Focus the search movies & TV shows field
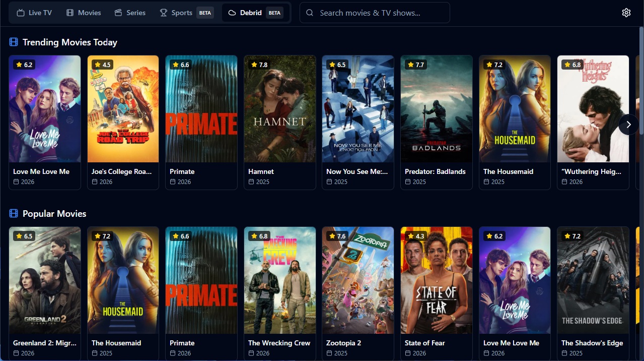644x361 pixels. coord(375,13)
